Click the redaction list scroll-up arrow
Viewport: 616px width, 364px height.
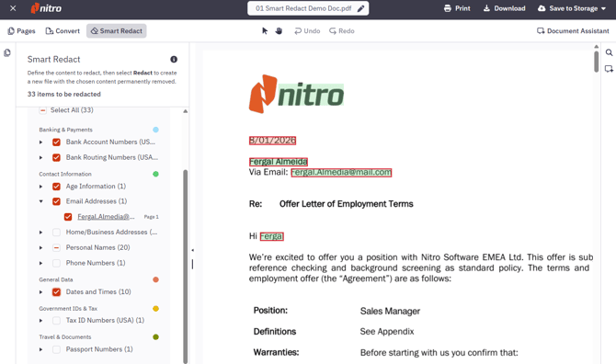pos(185,111)
